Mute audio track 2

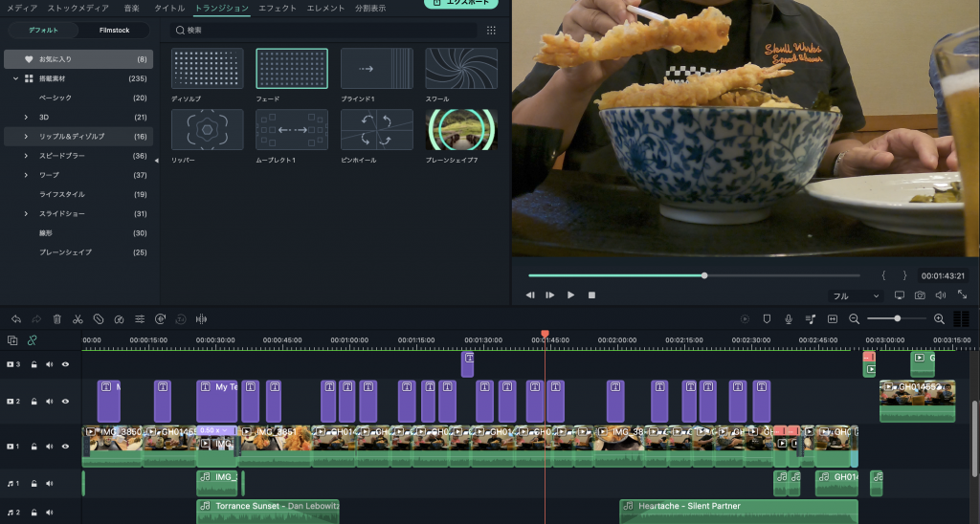(x=50, y=513)
